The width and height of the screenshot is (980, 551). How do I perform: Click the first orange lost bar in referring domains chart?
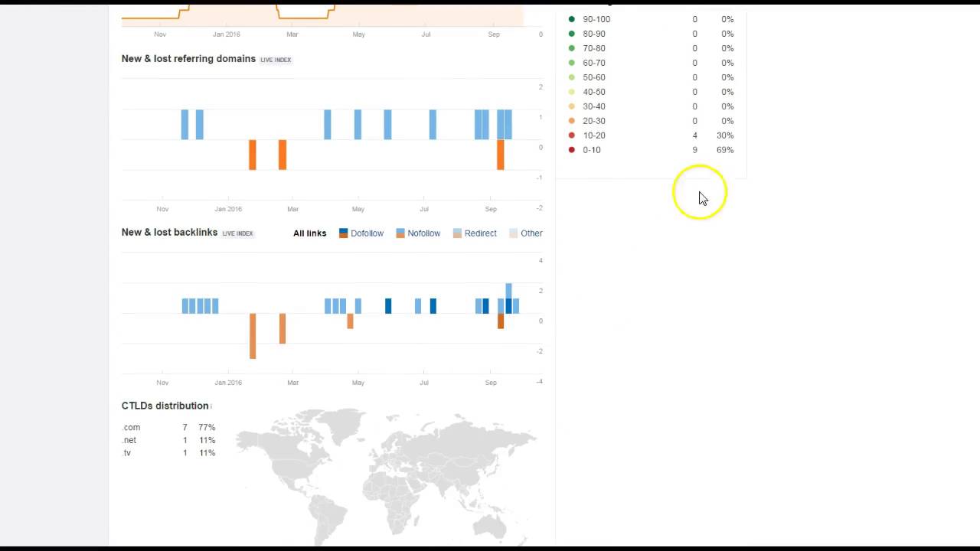click(x=253, y=155)
